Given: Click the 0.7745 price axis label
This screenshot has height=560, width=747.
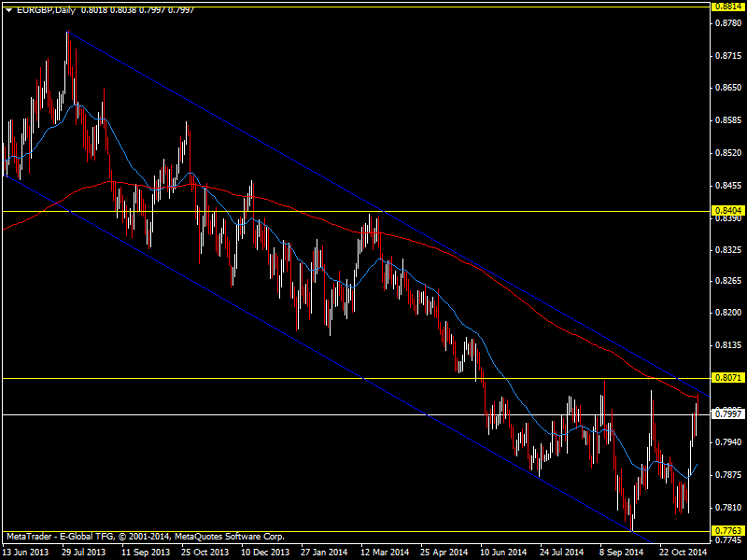Looking at the screenshot, I should coord(729,540).
